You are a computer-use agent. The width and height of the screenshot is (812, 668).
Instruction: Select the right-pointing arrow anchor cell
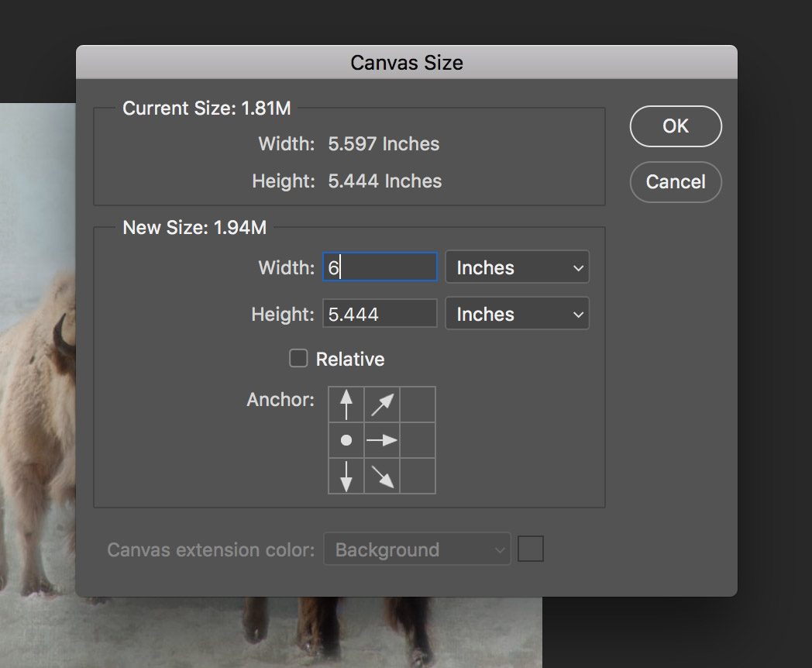click(x=382, y=440)
